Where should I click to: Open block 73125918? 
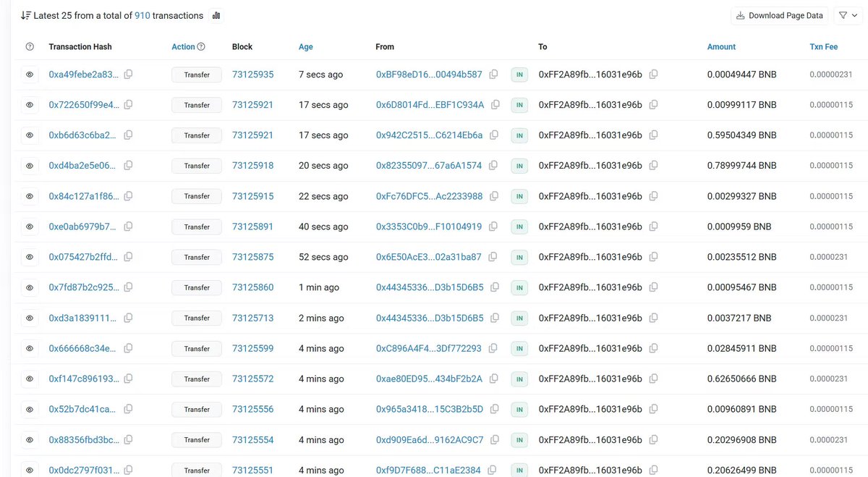[x=253, y=166]
